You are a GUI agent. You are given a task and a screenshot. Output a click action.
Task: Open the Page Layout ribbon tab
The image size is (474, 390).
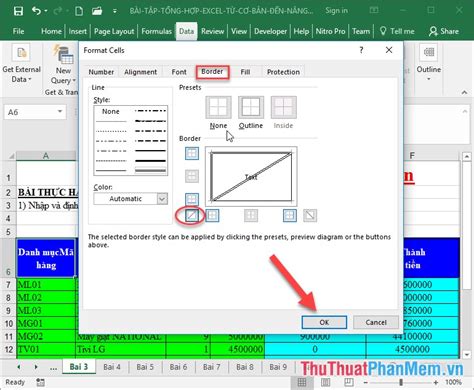(114, 31)
